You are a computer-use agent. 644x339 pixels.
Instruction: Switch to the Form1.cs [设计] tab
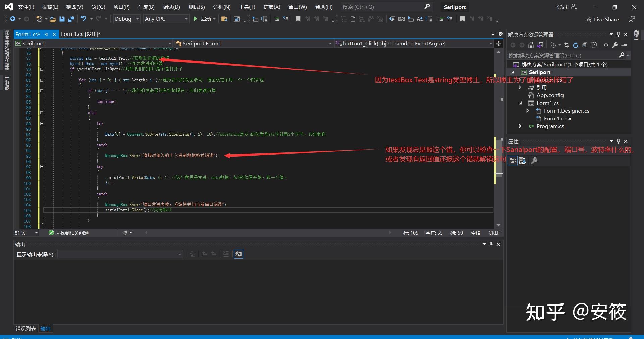click(80, 34)
